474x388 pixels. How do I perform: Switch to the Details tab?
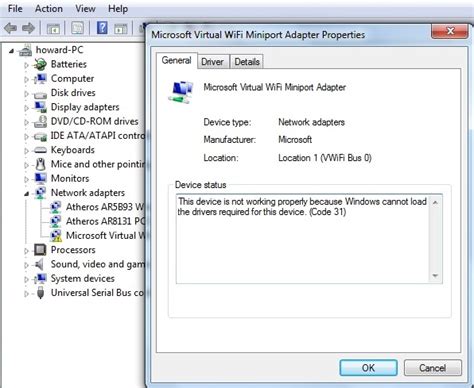coord(247,62)
